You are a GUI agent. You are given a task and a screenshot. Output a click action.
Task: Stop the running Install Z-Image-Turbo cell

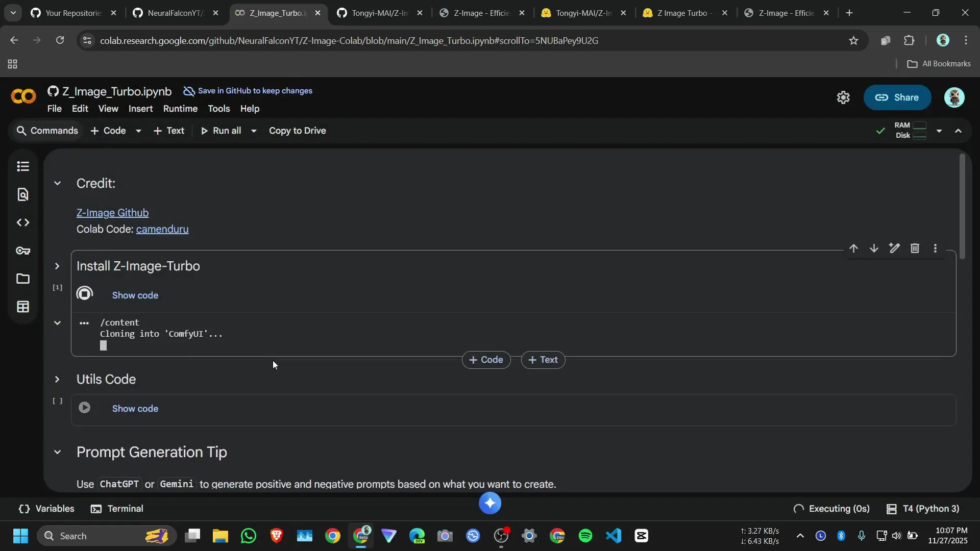pos(85,294)
